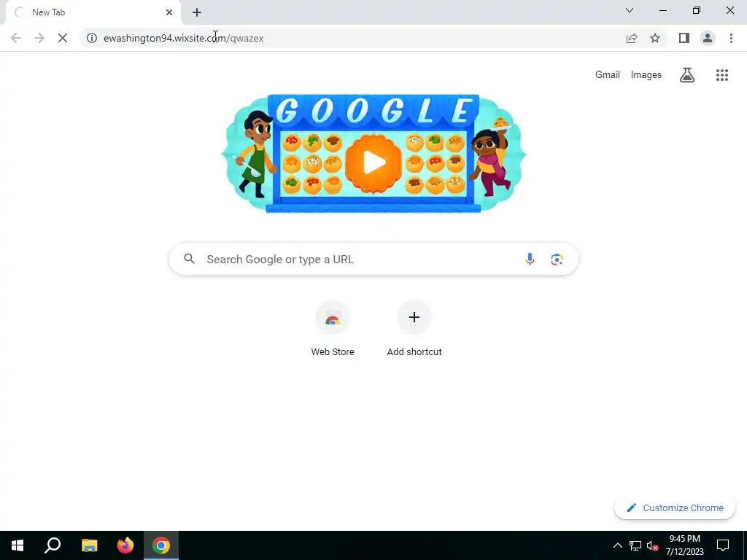Image resolution: width=747 pixels, height=560 pixels.
Task: Open Search Labs flask icon
Action: tap(686, 75)
